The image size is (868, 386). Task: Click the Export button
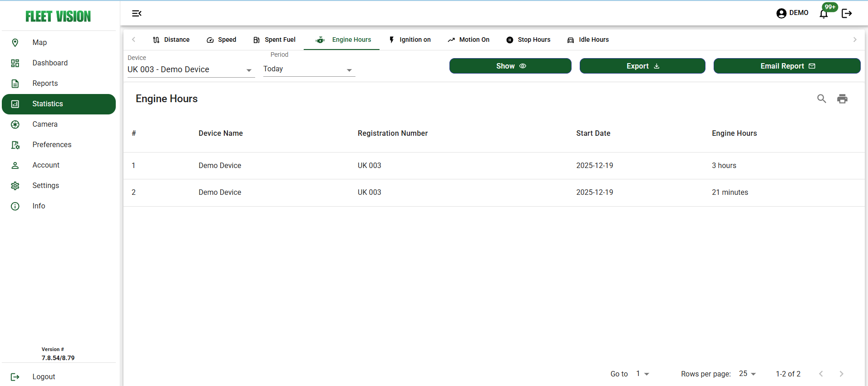coord(642,66)
